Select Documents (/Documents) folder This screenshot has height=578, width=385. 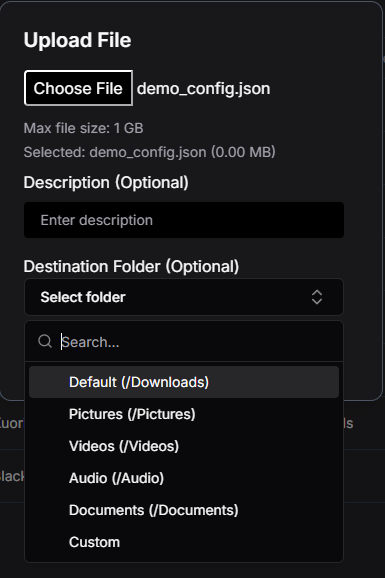pos(184,510)
